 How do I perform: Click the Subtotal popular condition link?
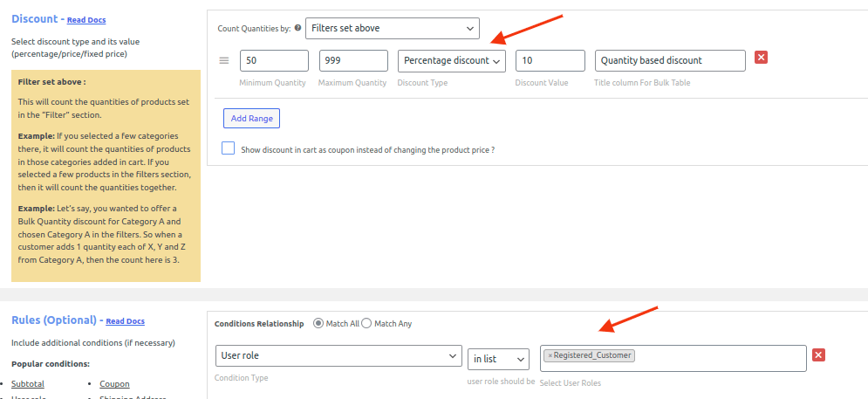point(28,383)
